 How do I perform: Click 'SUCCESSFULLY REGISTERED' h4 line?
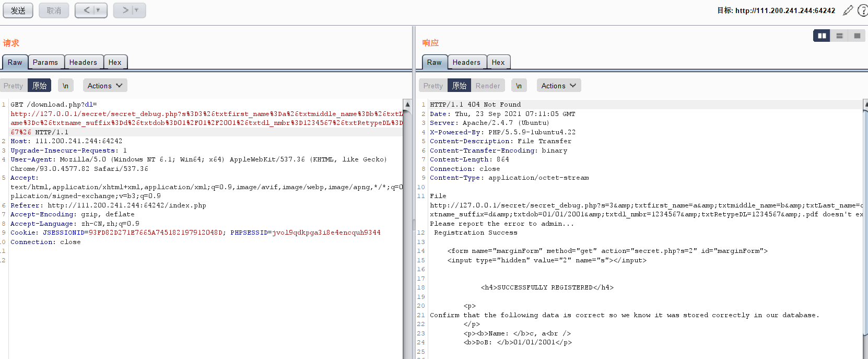547,287
